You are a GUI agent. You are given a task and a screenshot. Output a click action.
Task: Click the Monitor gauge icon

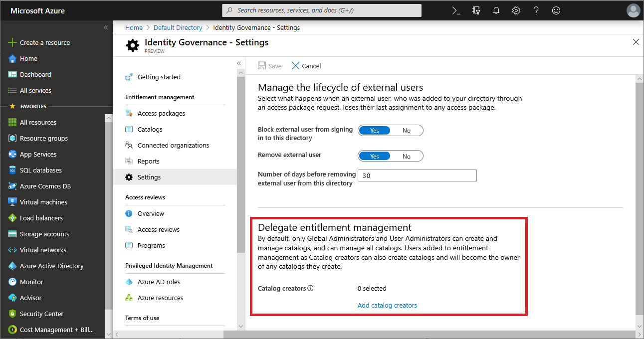pos(12,282)
